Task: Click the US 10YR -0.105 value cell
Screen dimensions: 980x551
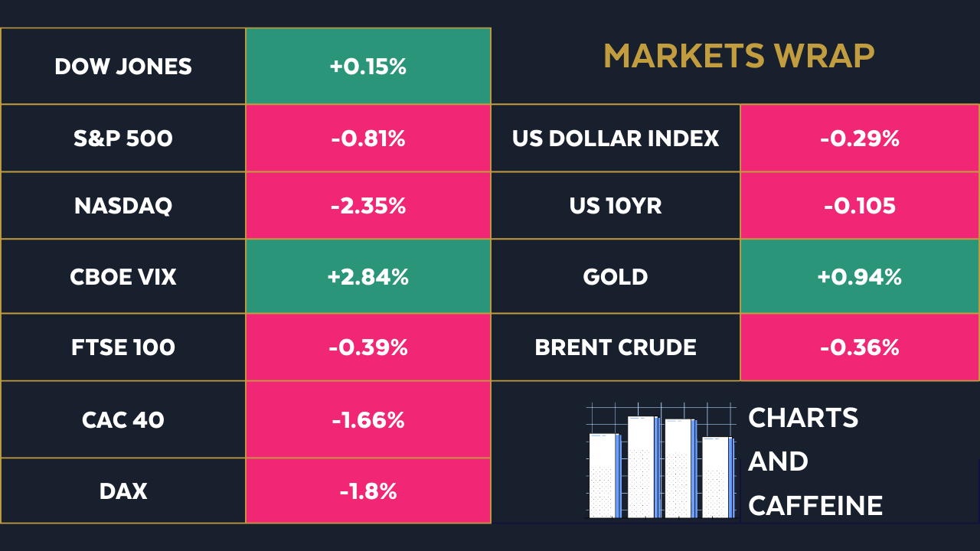Action: coord(859,206)
